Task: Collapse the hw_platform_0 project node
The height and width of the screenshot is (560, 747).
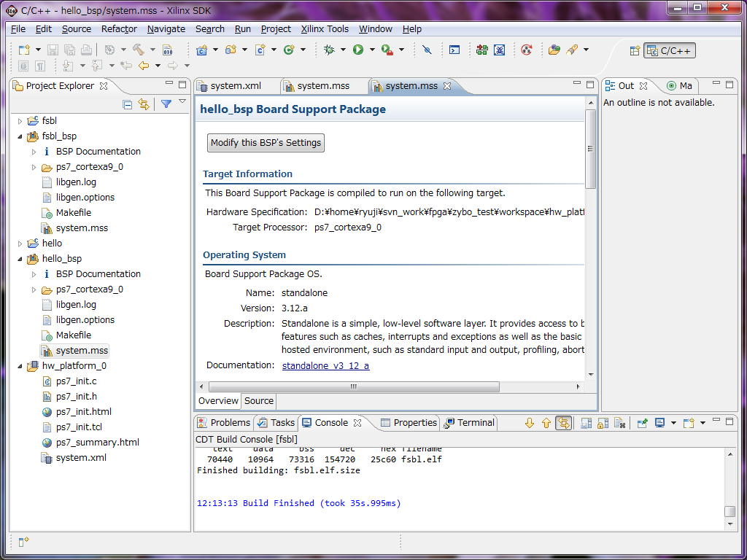Action: pos(20,366)
